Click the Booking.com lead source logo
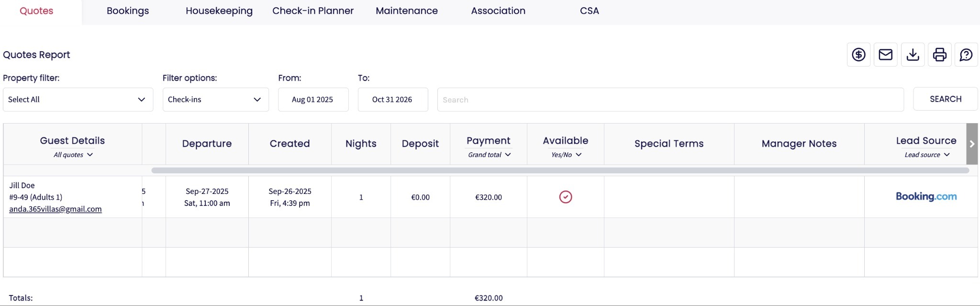Screen dimensions: 980x306 click(926, 196)
